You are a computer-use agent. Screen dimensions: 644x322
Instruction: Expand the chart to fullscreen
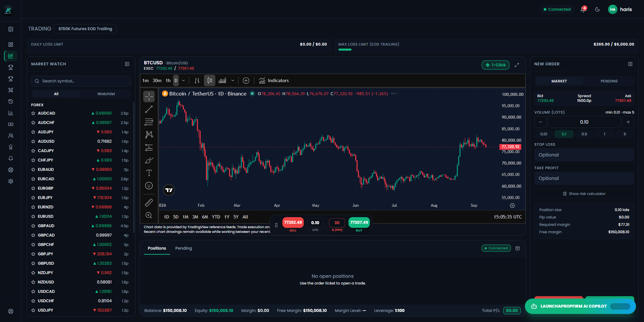(517, 65)
